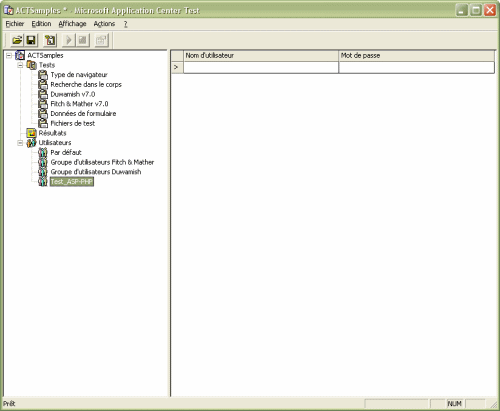500x411 pixels.
Task: Click the empty Mot de passe cell
Action: (x=416, y=67)
